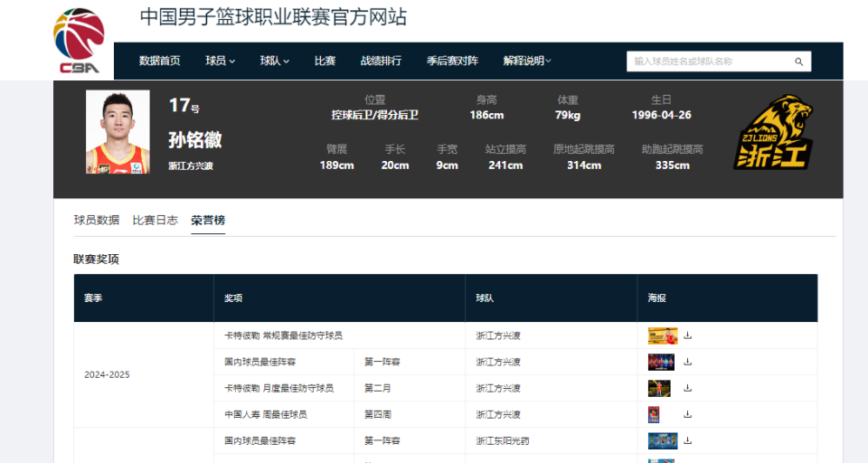
Task: Click 浙江方兴渡 team name under player name
Action: tap(191, 166)
